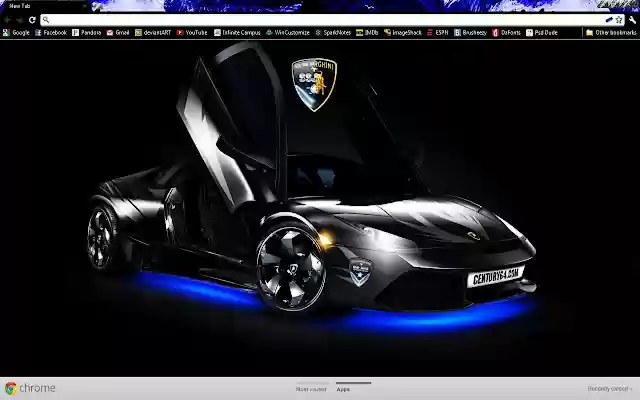Screen dimensions: 640x400
Task: Click the magnifier icon in address bar
Action: tap(46, 20)
